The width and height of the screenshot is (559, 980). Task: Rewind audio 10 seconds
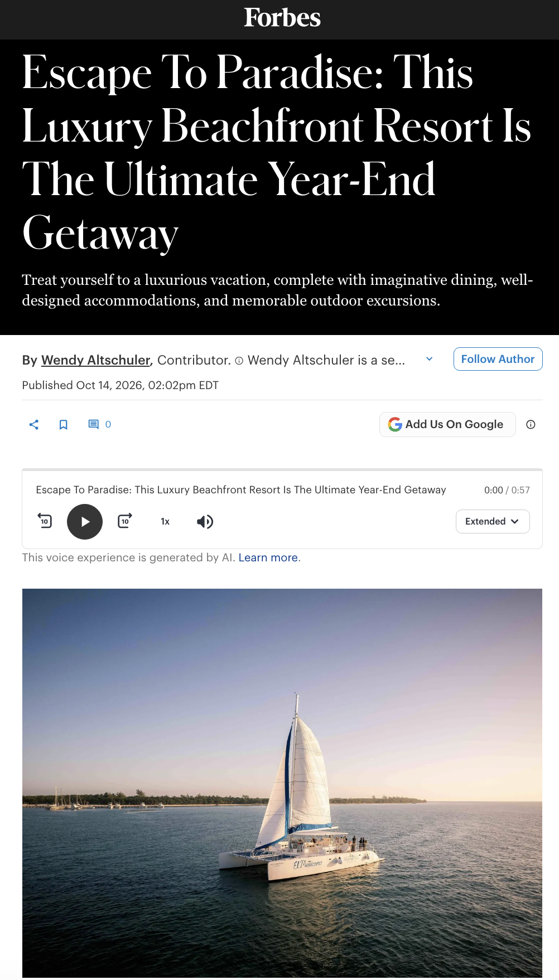click(45, 521)
